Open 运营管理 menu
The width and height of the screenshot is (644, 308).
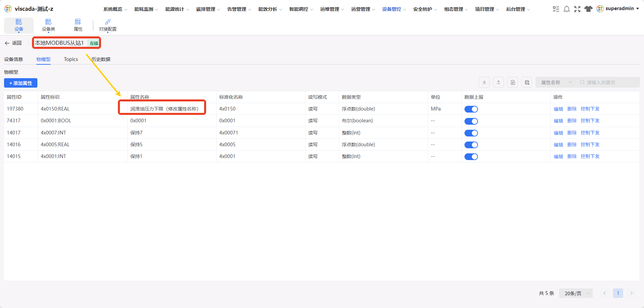(363, 9)
